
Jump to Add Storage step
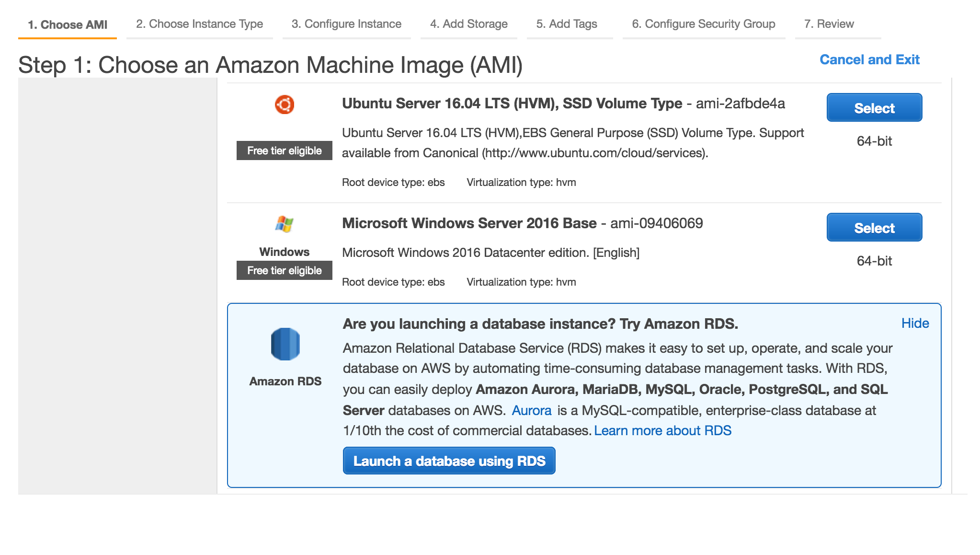coord(468,24)
